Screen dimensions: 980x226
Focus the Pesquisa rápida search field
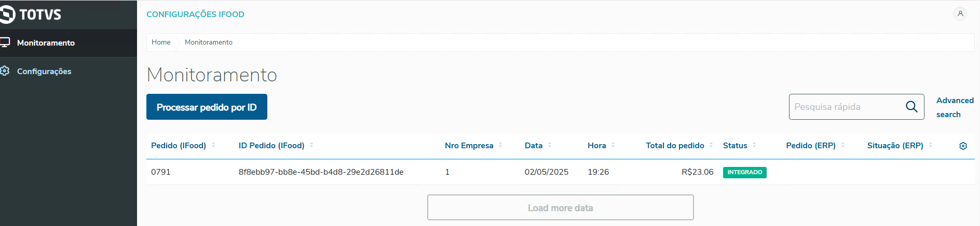click(846, 107)
